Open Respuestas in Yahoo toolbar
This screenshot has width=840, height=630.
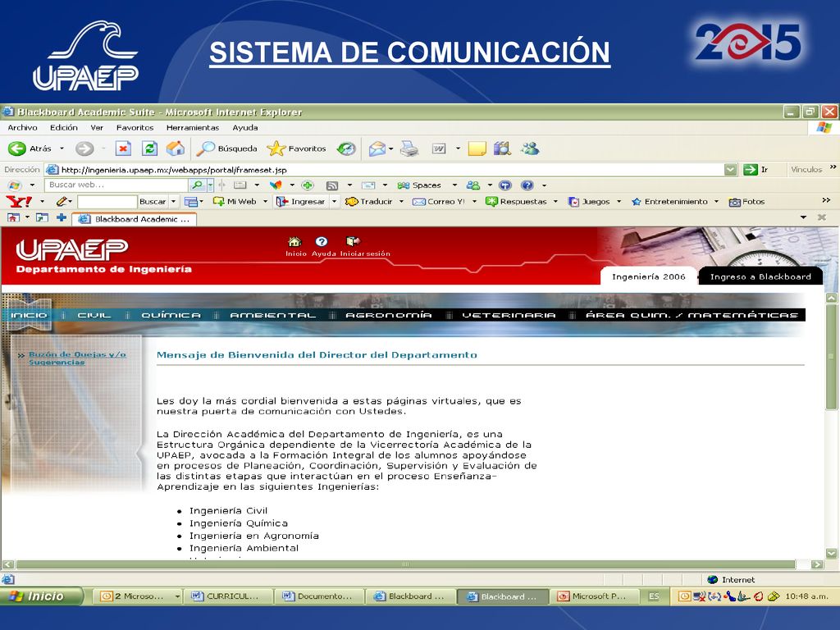(x=517, y=202)
